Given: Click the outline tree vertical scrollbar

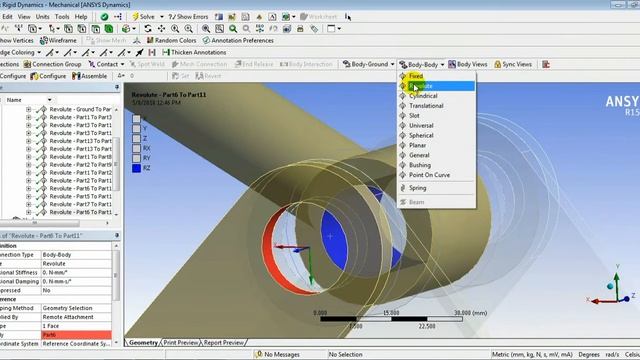Looking at the screenshot, I should coord(116,163).
